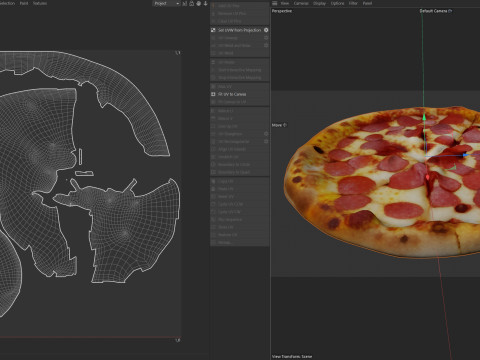Click the blue Z-axis gizmo arrow
The height and width of the screenshot is (360, 480).
click(x=465, y=155)
